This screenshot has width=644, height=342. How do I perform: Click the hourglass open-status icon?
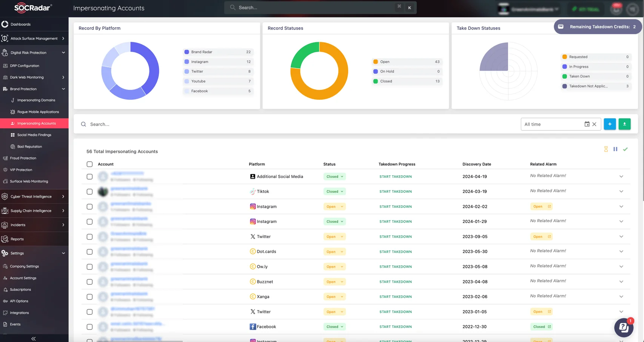(606, 149)
